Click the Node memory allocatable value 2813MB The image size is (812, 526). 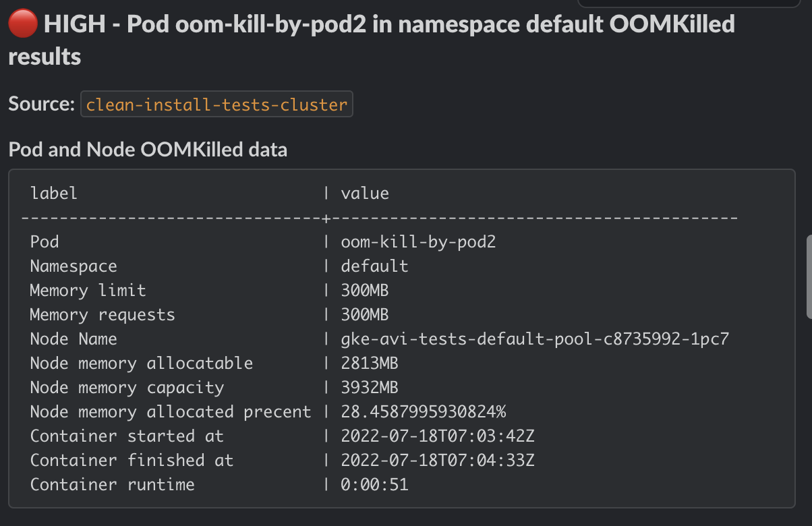(370, 363)
